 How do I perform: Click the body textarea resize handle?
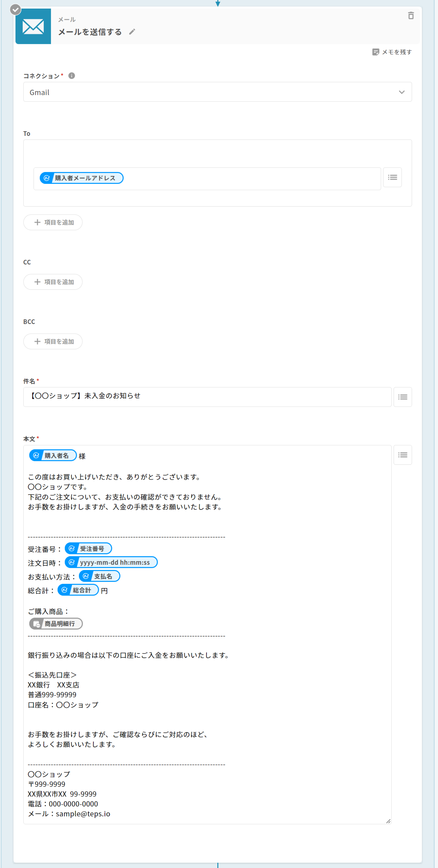click(x=388, y=821)
